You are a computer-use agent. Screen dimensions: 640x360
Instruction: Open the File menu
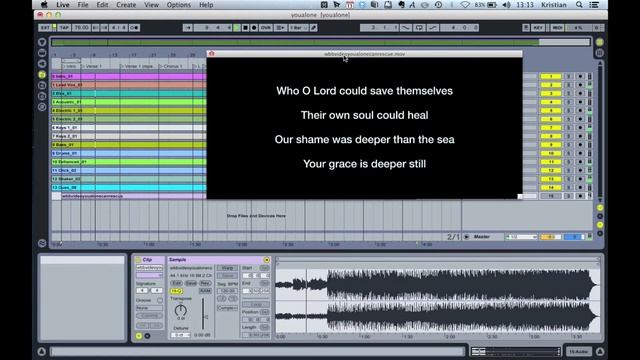coord(83,5)
